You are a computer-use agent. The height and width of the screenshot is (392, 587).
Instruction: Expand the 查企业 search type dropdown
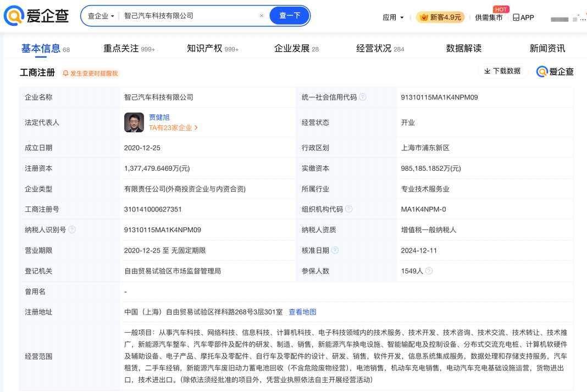pos(101,16)
